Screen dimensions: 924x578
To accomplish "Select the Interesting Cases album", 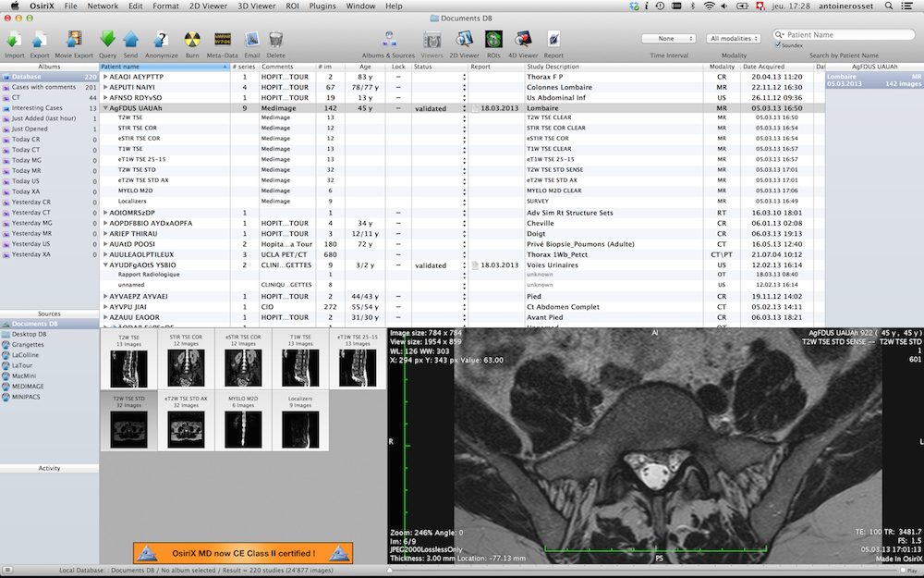I will (x=50, y=108).
